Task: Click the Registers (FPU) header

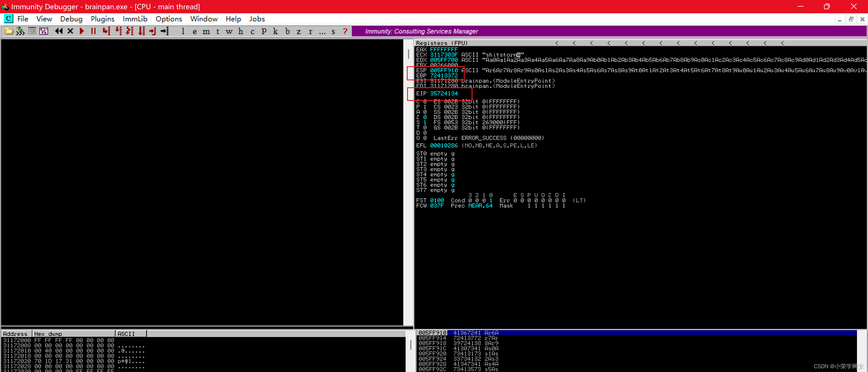Action: point(442,43)
